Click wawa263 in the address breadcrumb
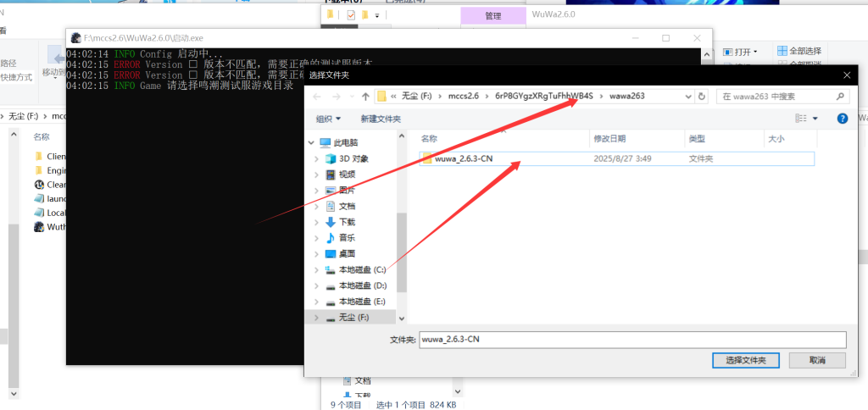868x410 pixels. pos(626,97)
